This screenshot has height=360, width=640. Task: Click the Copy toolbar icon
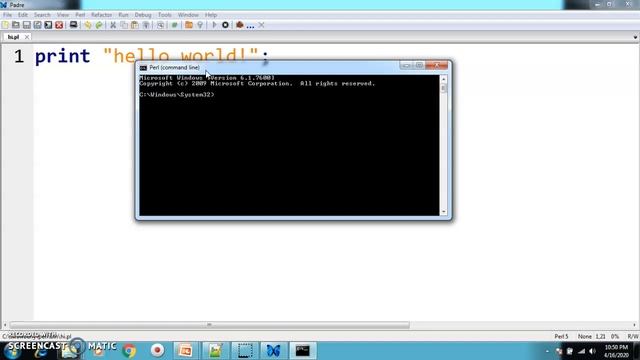tap(124, 25)
